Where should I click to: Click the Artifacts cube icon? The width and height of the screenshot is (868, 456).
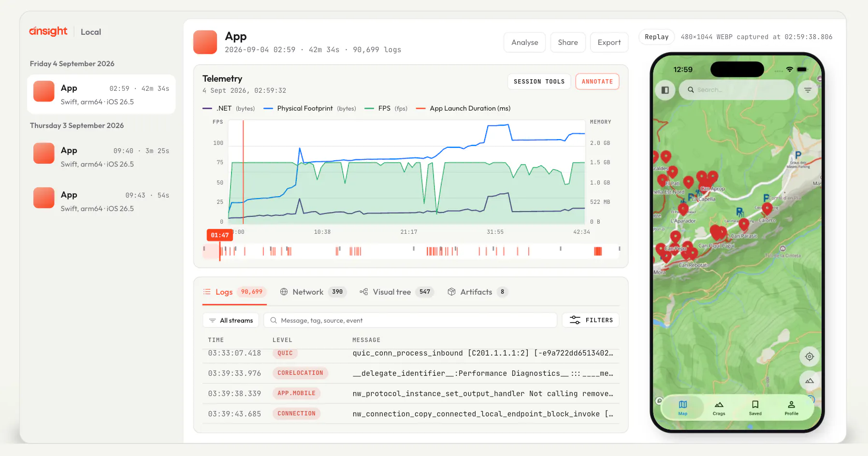click(451, 292)
